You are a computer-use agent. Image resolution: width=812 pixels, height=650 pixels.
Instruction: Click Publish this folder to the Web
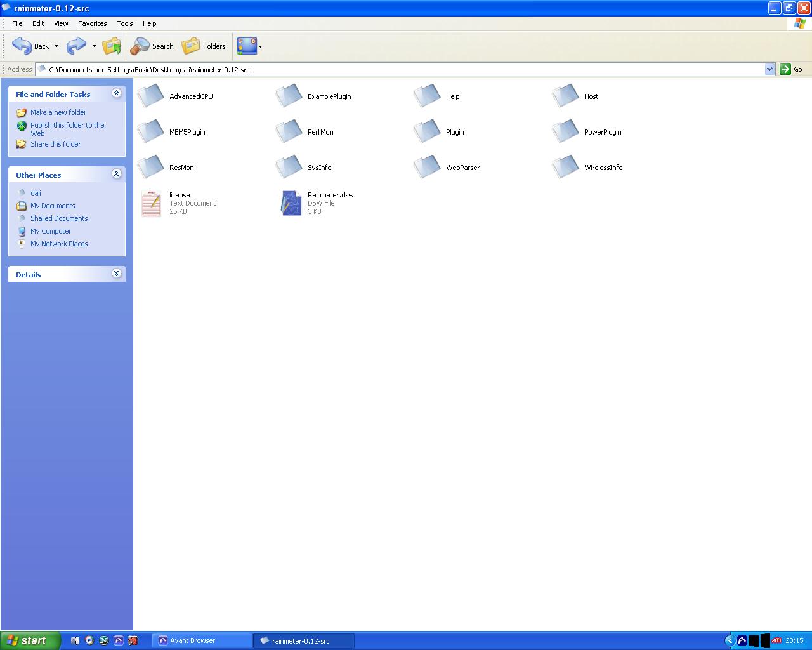(x=67, y=129)
